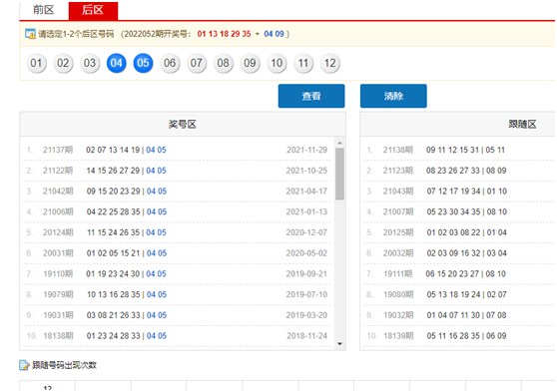Click the scroll up arrow of 奖号区 list
Image resolution: width=557 pixels, height=392 pixels.
[340, 143]
